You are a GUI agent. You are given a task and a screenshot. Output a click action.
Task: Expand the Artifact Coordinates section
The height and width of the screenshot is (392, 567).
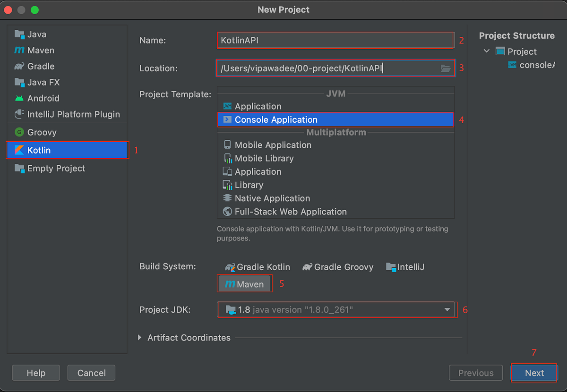click(x=139, y=338)
